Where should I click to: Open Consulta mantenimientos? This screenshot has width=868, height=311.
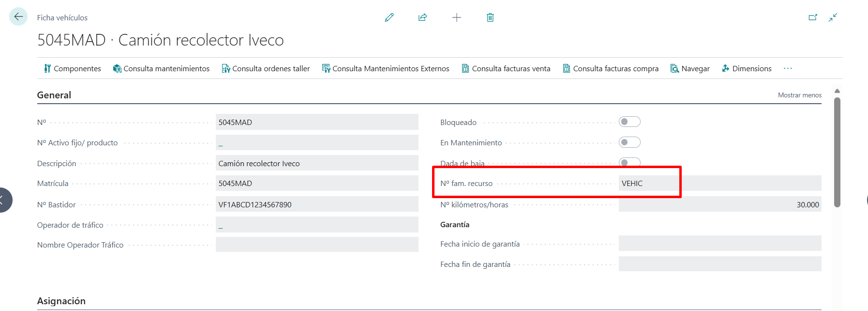(x=162, y=68)
